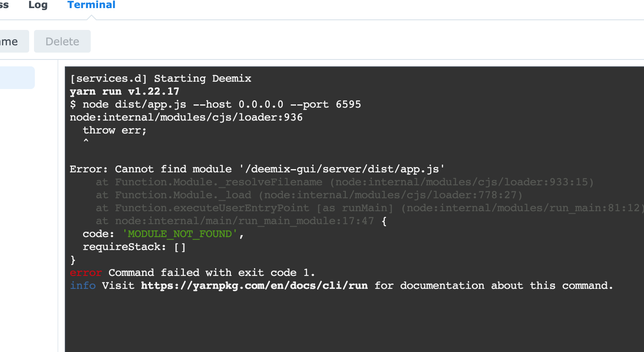This screenshot has height=352, width=644.
Task: Click the 'node:internal/modules/cjs/loader:936' line
Action: click(x=186, y=117)
